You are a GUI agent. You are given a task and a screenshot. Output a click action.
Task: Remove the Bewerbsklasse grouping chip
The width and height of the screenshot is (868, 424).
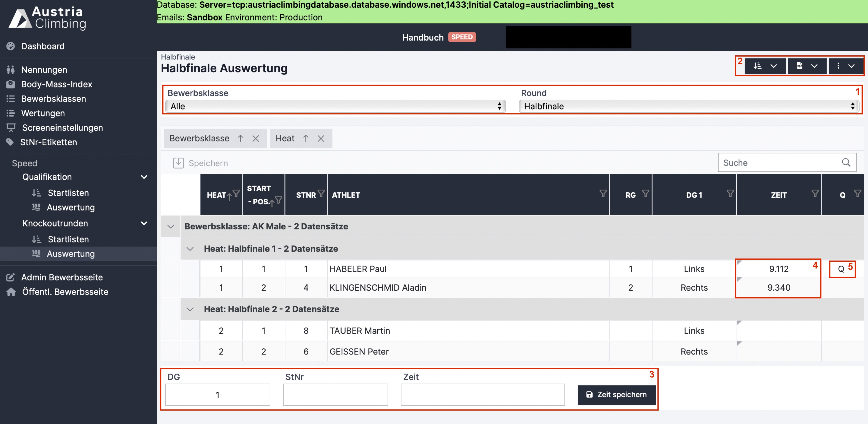click(256, 138)
